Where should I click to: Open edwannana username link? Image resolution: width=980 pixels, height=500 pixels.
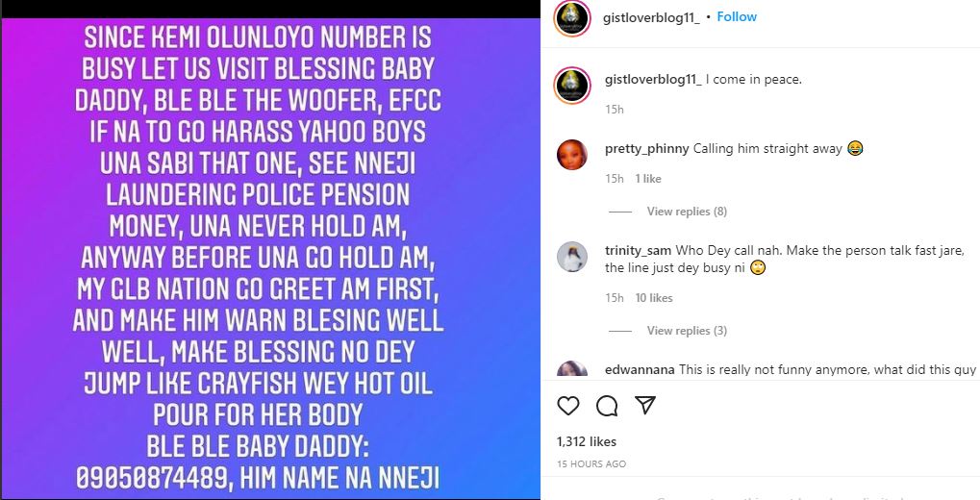(x=640, y=369)
